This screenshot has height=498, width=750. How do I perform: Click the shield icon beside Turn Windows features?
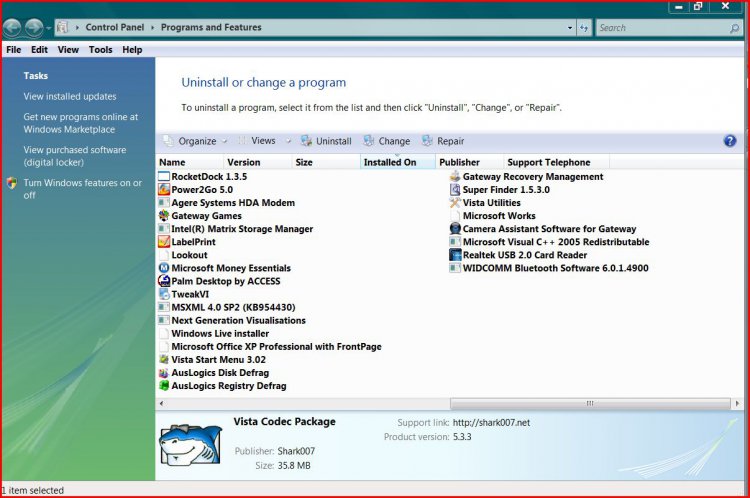tap(12, 183)
